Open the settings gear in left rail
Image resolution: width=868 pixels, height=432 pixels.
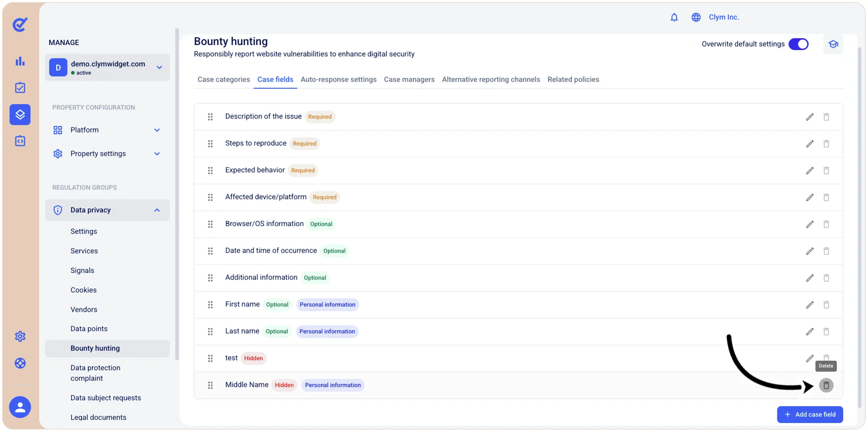pyautogui.click(x=20, y=337)
